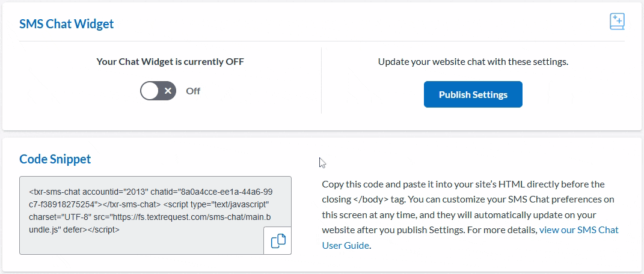
Task: Click "User Guide" at the link's end
Action: tap(345, 245)
